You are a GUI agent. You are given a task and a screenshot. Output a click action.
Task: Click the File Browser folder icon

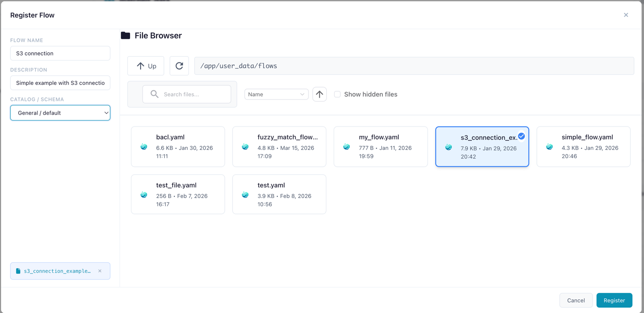tap(125, 36)
